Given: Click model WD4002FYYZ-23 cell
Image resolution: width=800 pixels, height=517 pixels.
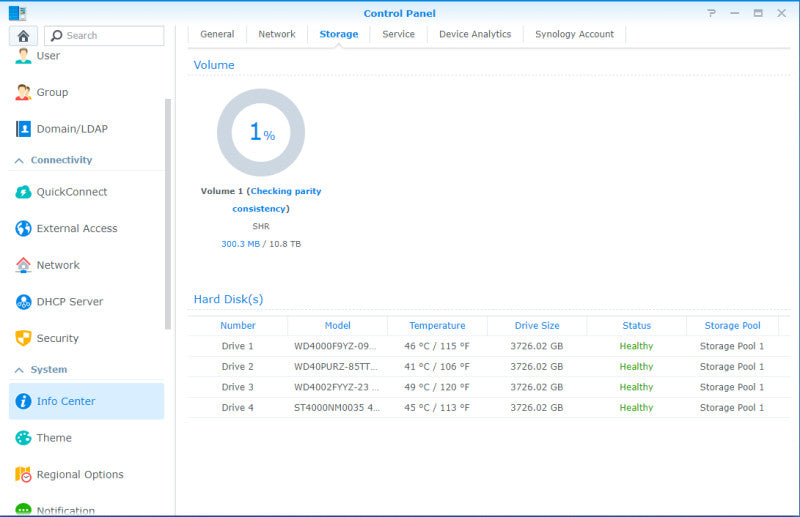Looking at the screenshot, I should pyautogui.click(x=336, y=387).
